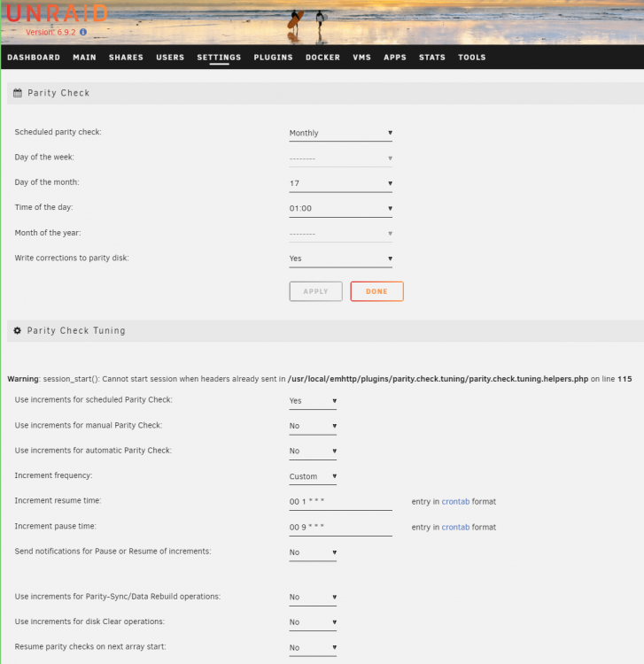Change Pause or Resume notifications setting
Screen dimensions: 644x664
pyautogui.click(x=313, y=552)
